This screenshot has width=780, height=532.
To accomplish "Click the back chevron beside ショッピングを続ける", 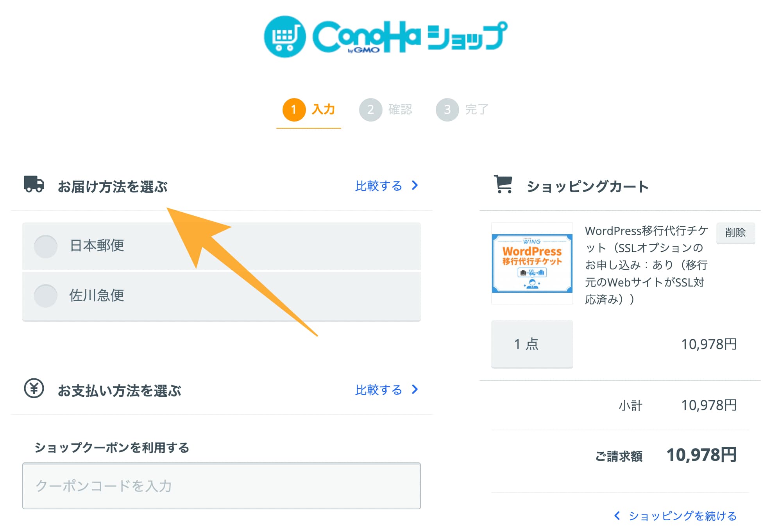I will pyautogui.click(x=617, y=516).
